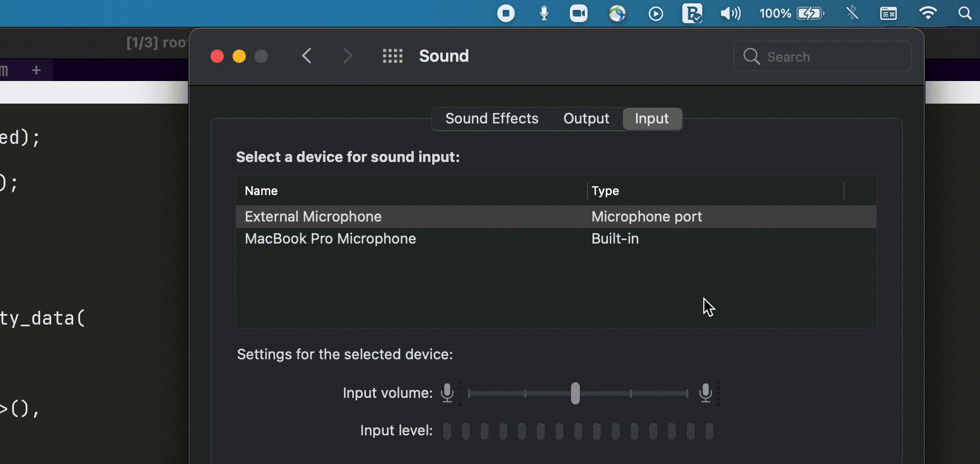
Task: Switch to the Output tab
Action: click(586, 118)
